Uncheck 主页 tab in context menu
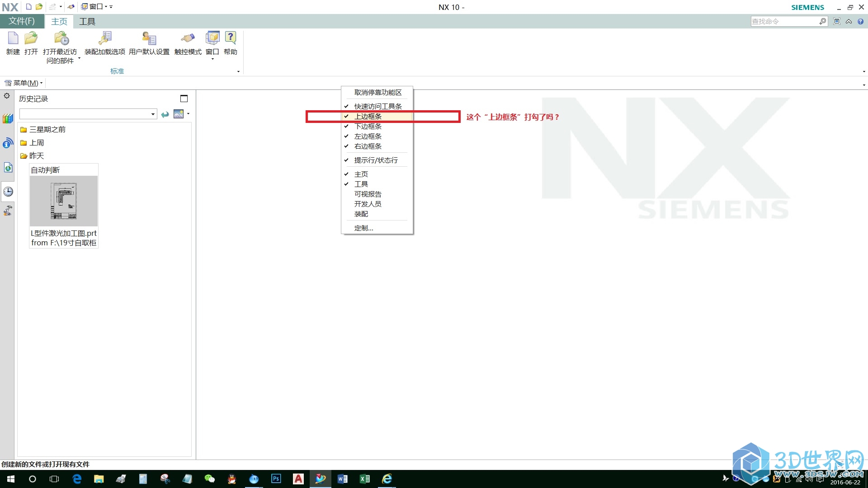868x488 pixels. [377, 174]
